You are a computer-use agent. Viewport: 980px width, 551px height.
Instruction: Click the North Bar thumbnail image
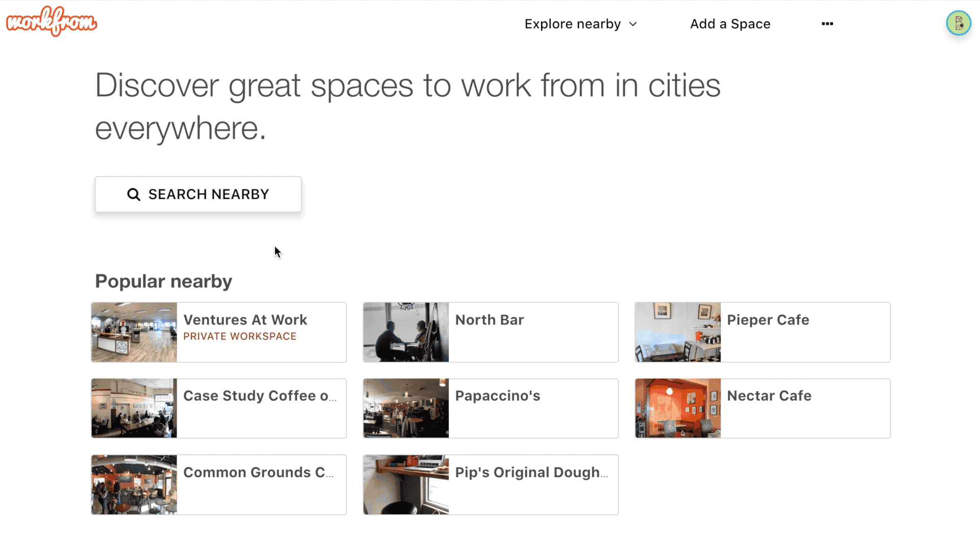click(405, 332)
